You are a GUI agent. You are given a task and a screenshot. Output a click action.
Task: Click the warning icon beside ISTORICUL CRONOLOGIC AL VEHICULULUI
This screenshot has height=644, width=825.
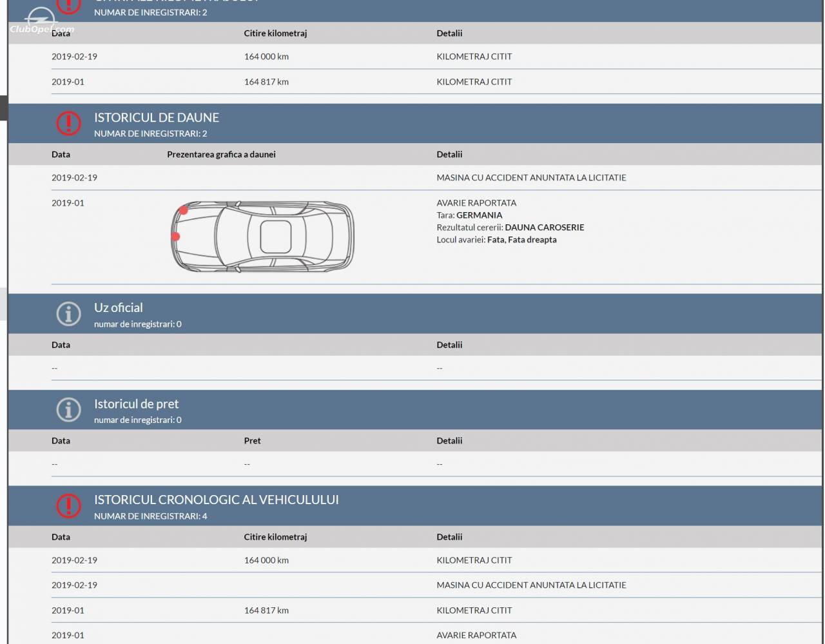[x=68, y=505]
